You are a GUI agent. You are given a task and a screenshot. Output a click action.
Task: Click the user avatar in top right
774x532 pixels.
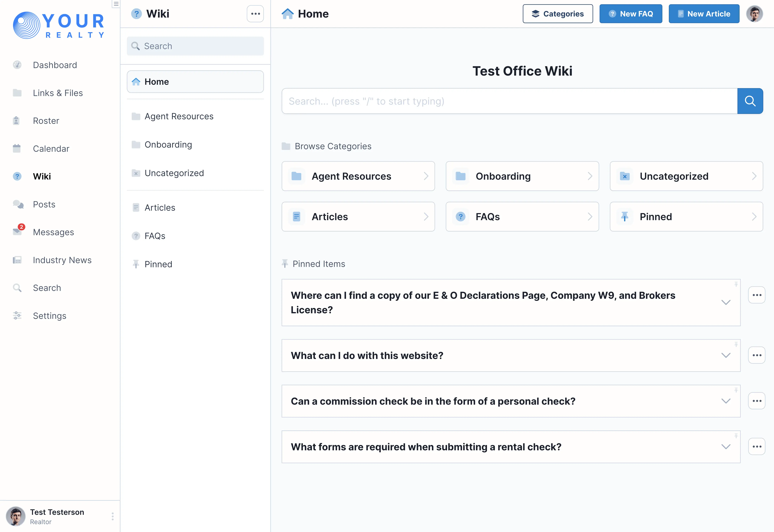[754, 14]
